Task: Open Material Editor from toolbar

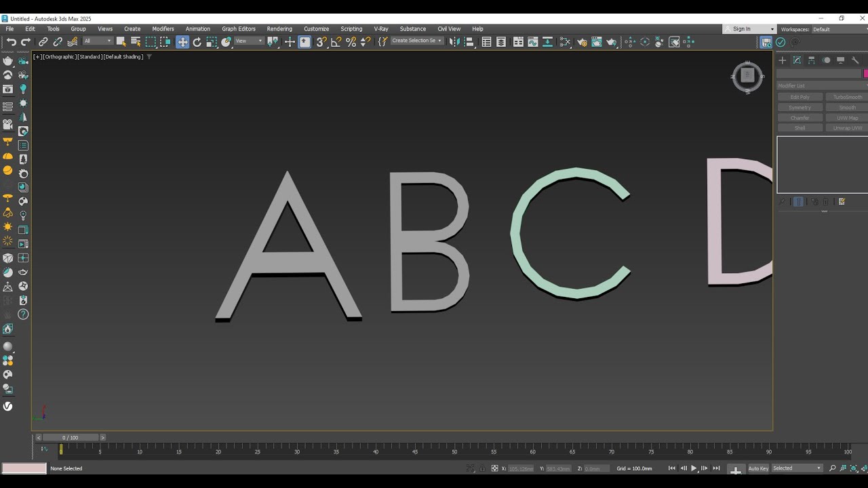Action: coord(565,42)
